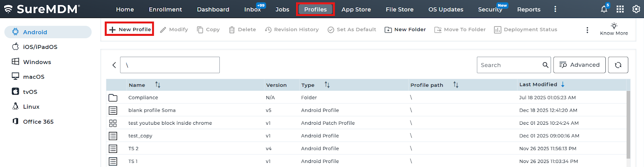The height and width of the screenshot is (167, 644).
Task: Select iOS/iPadOS in the sidebar
Action: click(40, 47)
